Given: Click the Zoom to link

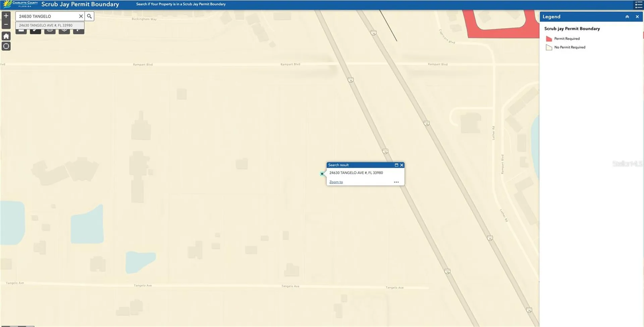Looking at the screenshot, I should coord(336,182).
